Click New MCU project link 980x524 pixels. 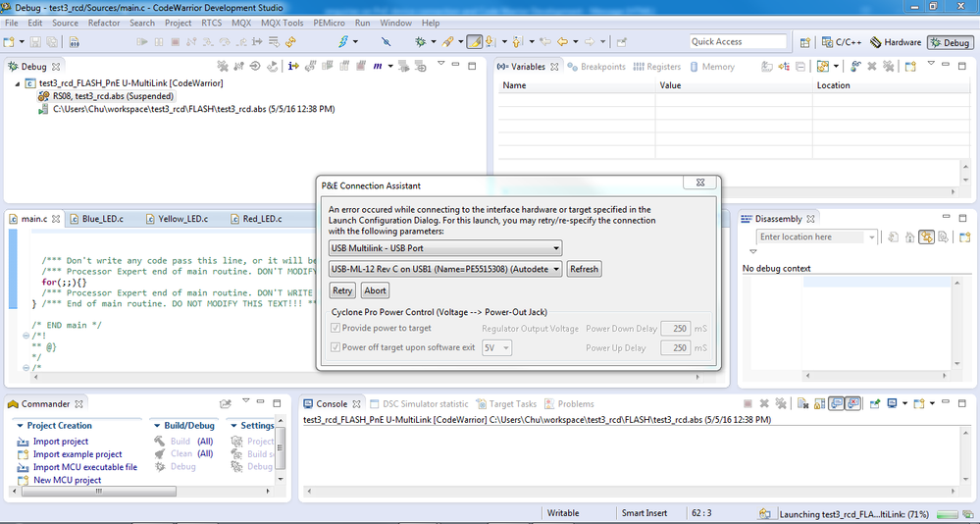[x=68, y=480]
